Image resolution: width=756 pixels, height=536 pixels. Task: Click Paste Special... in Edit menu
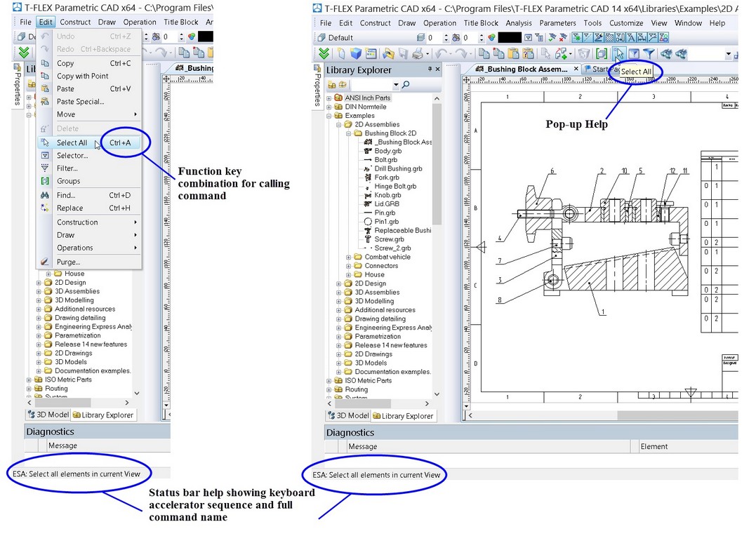coord(88,102)
